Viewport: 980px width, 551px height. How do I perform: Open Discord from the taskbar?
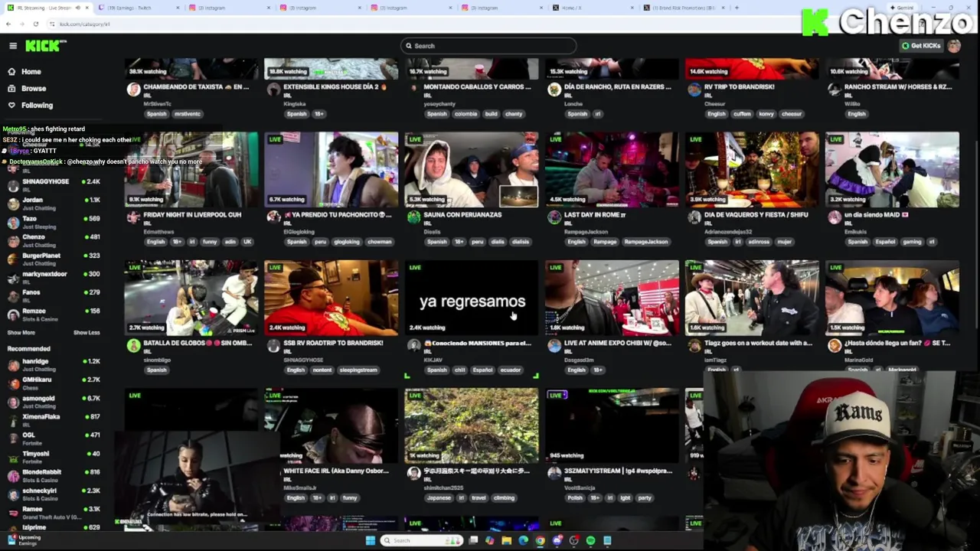point(557,541)
